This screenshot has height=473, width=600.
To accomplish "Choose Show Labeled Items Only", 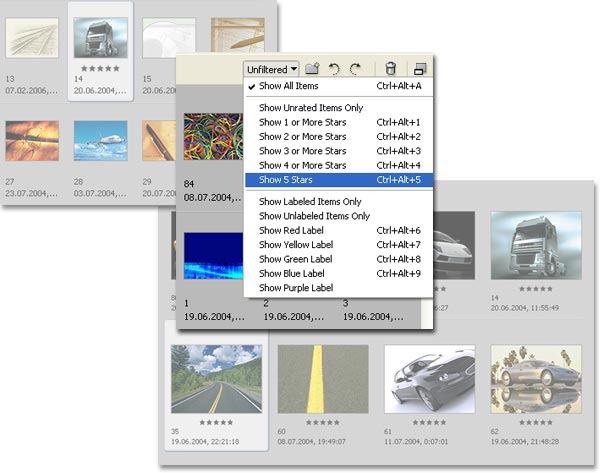I will click(x=308, y=201).
